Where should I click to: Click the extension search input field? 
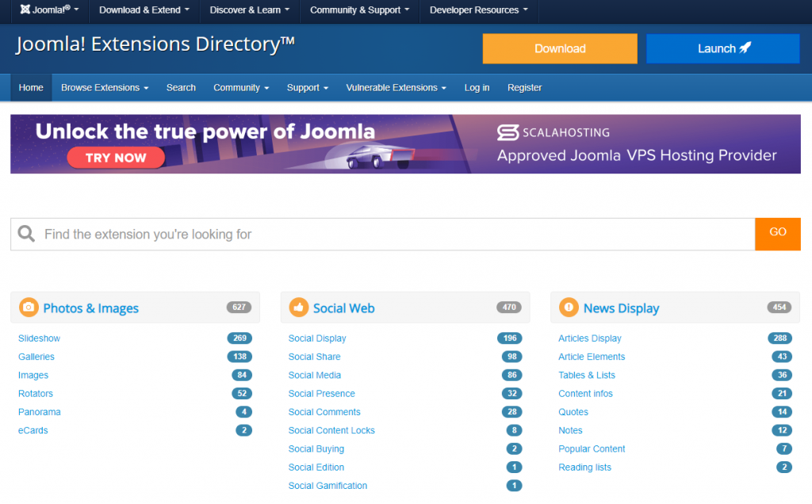(x=383, y=234)
